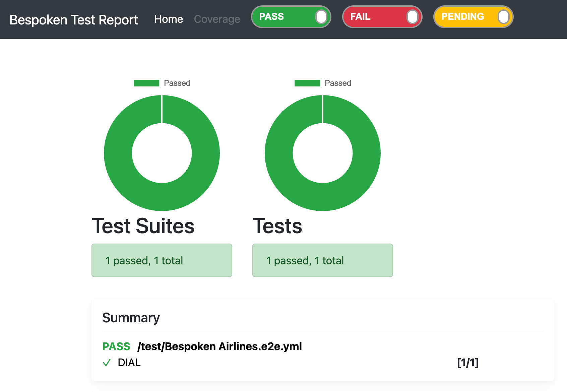Click the Test Suites Passed legend swatch
567x392 pixels.
click(146, 83)
